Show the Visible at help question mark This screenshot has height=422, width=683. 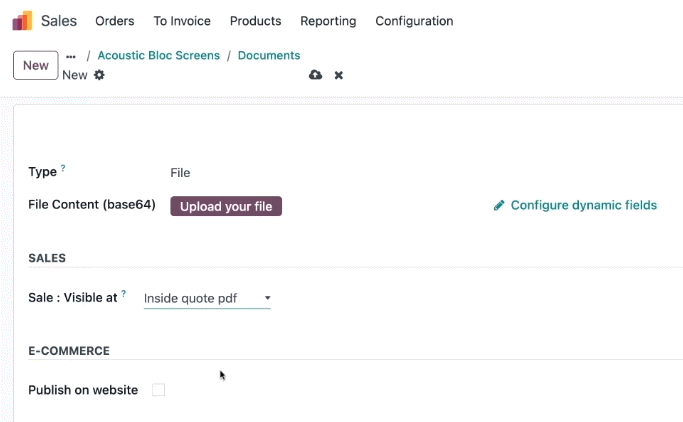(x=124, y=294)
